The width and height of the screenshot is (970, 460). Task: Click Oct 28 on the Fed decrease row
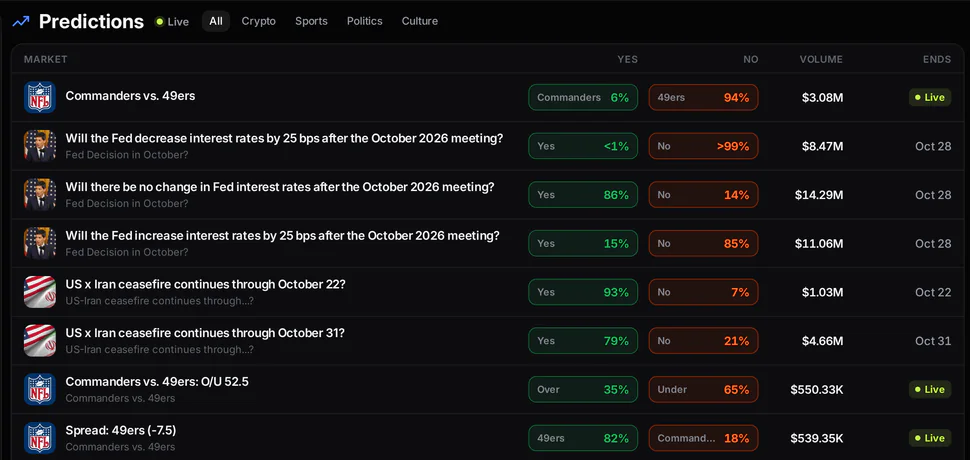tap(933, 147)
